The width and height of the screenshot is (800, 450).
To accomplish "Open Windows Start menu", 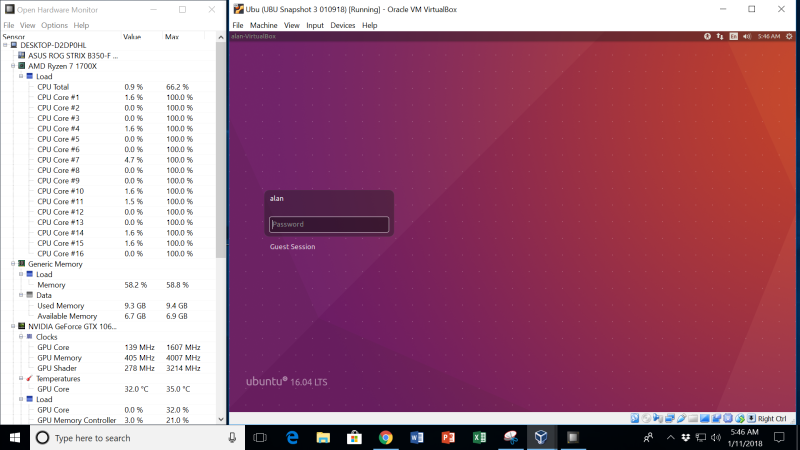I will point(15,438).
